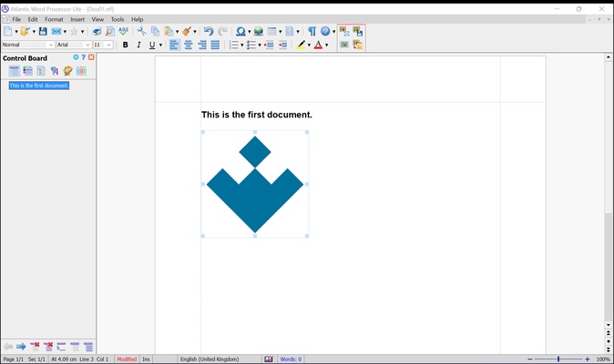Expand the Paste options dropdown arrow

(x=178, y=32)
